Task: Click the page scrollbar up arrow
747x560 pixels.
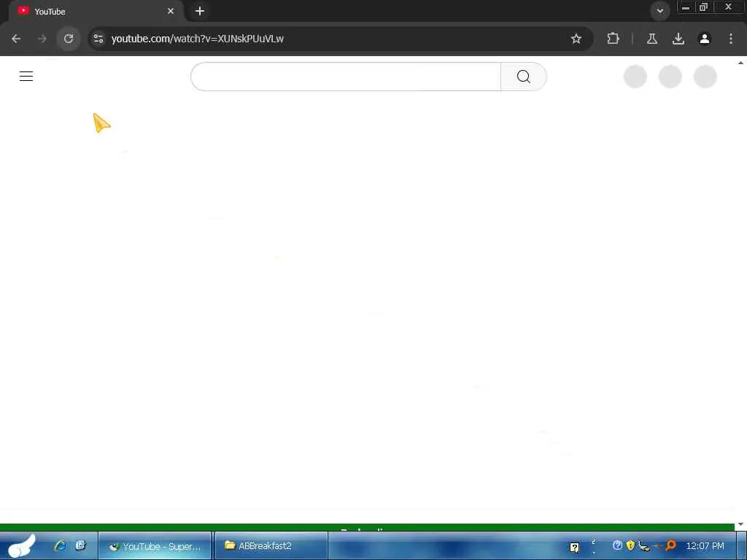Action: click(x=741, y=63)
